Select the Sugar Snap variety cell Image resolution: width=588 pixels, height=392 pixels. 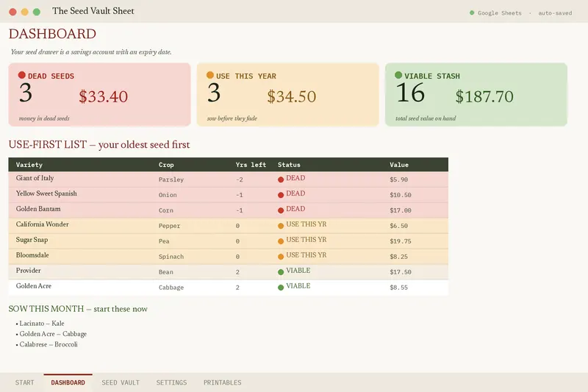[x=32, y=240]
